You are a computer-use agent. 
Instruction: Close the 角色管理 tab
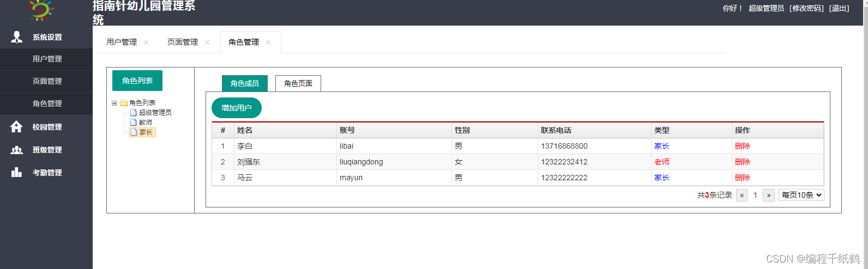[268, 42]
